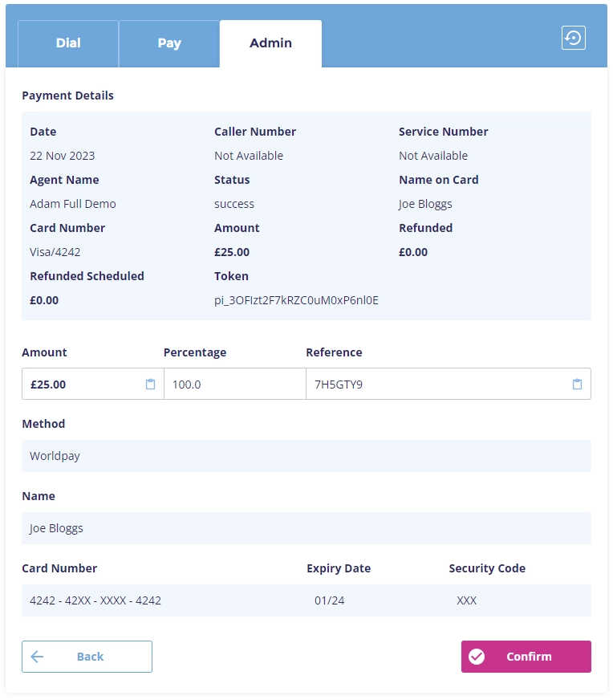Click the back arrow icon

pyautogui.click(x=37, y=657)
